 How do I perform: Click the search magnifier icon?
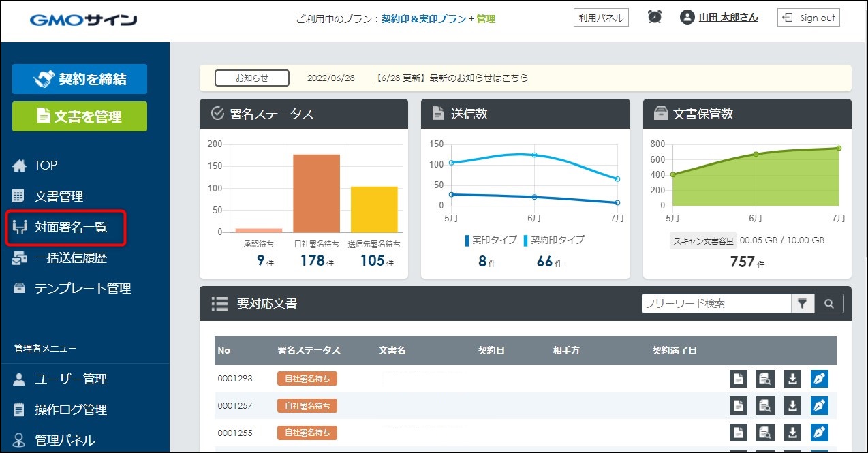click(828, 304)
